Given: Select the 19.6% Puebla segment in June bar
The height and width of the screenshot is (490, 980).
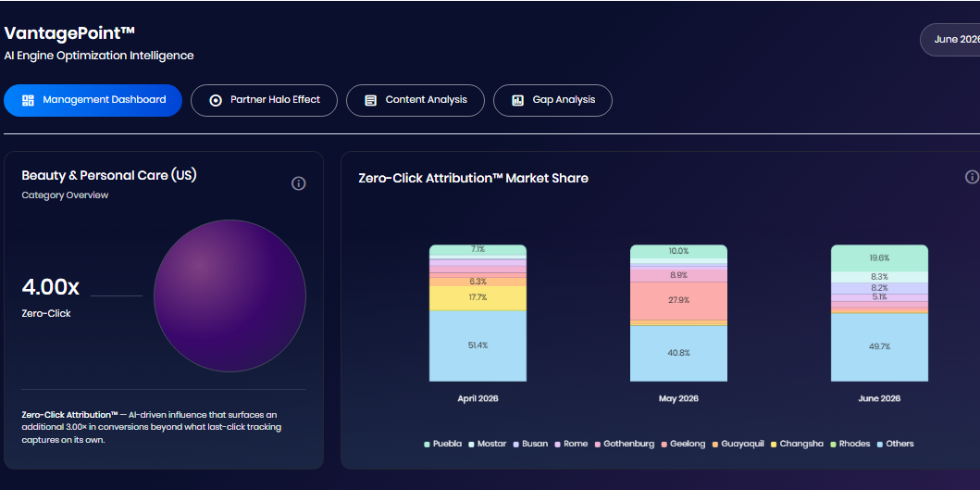Looking at the screenshot, I should (x=879, y=258).
